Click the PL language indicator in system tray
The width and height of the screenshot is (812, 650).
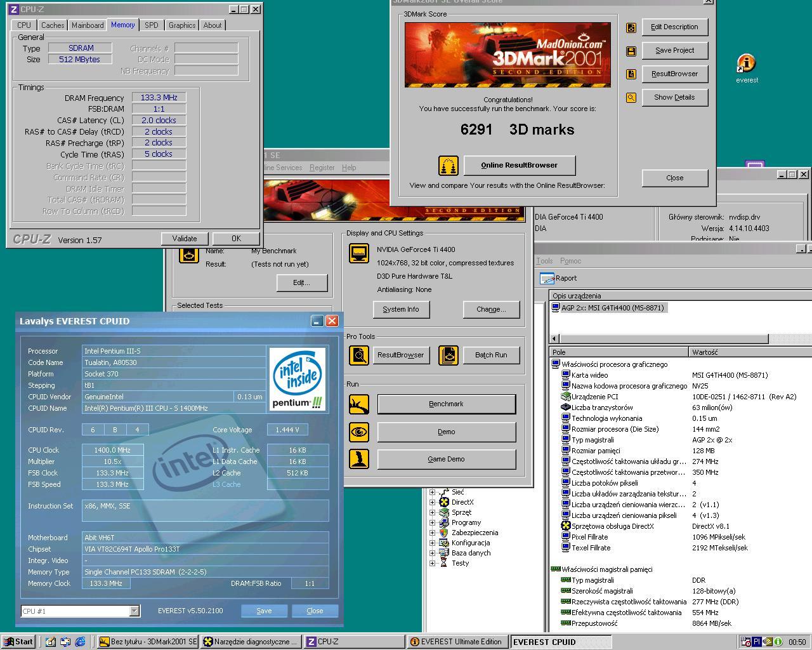[757, 642]
